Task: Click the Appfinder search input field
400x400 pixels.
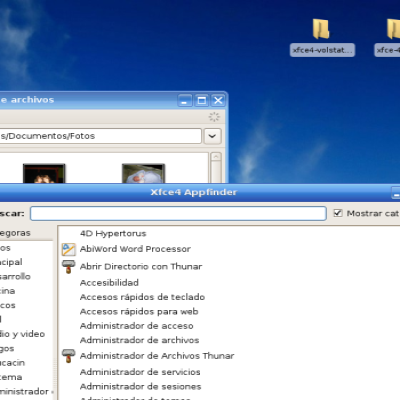Action: coord(178,213)
